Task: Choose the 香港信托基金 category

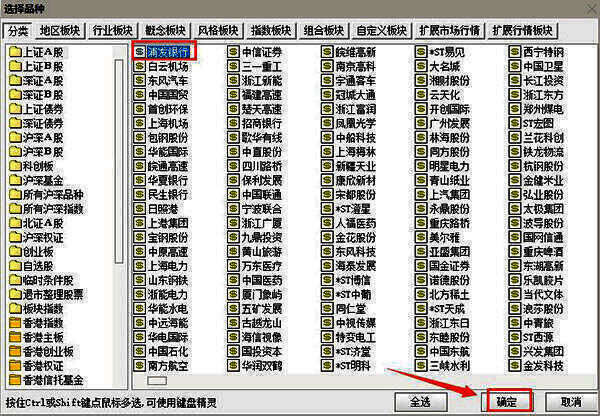Action: [x=53, y=380]
